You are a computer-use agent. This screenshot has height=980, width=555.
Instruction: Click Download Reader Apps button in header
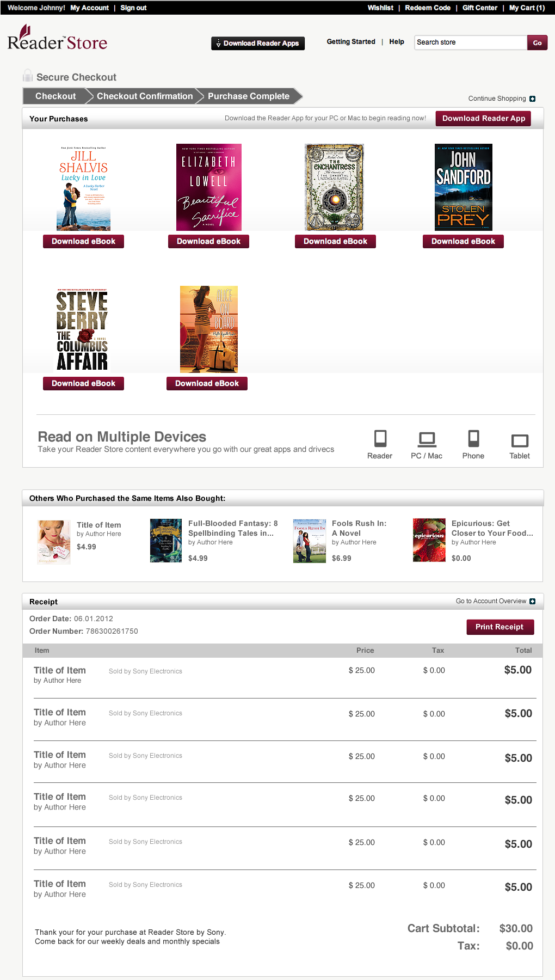click(258, 44)
